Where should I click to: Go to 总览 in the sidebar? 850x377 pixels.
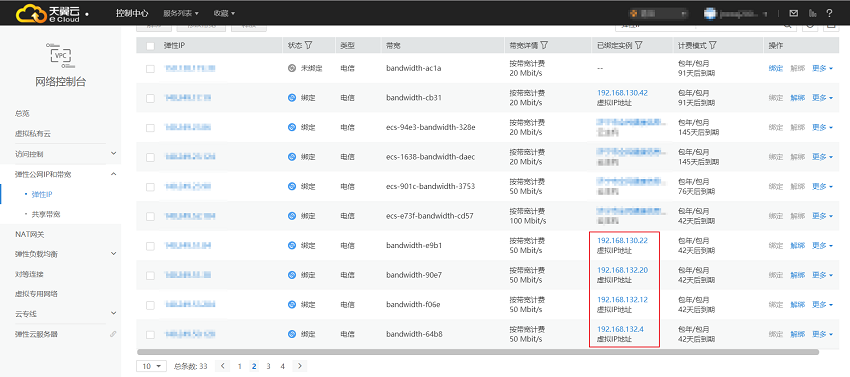[x=22, y=113]
